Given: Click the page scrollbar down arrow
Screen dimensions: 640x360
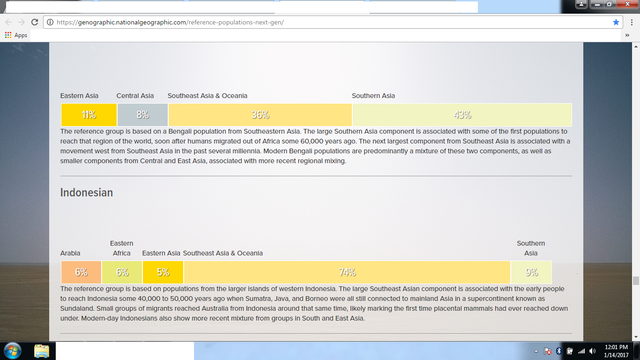Looking at the screenshot, I should 636,337.
